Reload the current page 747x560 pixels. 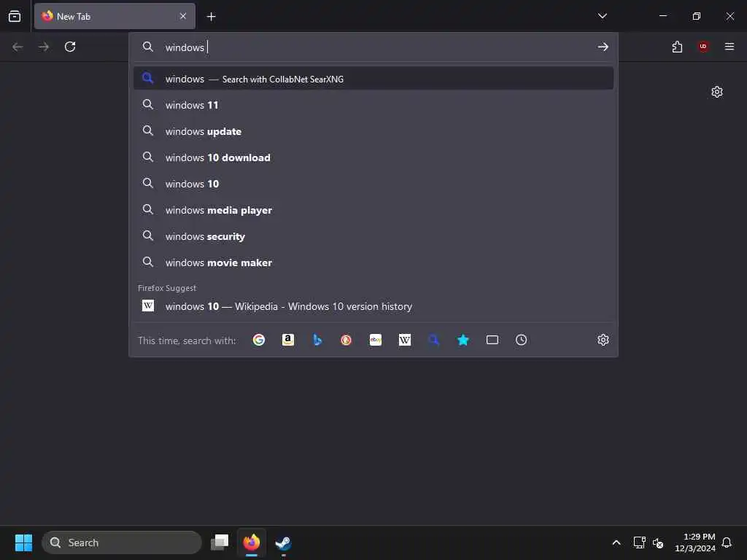(x=70, y=47)
